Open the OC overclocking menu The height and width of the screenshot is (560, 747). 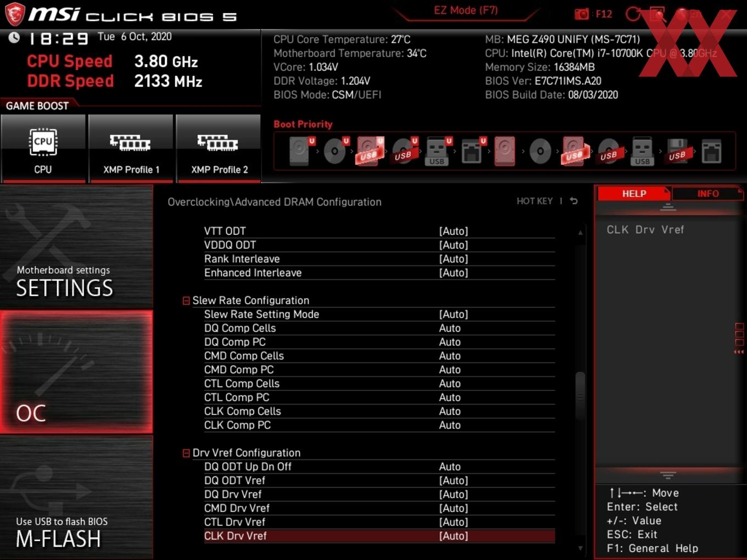(x=76, y=372)
